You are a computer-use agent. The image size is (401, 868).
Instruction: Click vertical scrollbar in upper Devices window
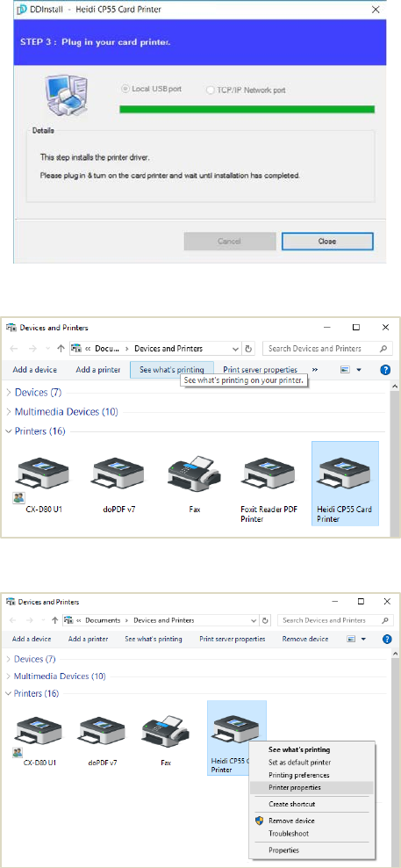(395, 457)
